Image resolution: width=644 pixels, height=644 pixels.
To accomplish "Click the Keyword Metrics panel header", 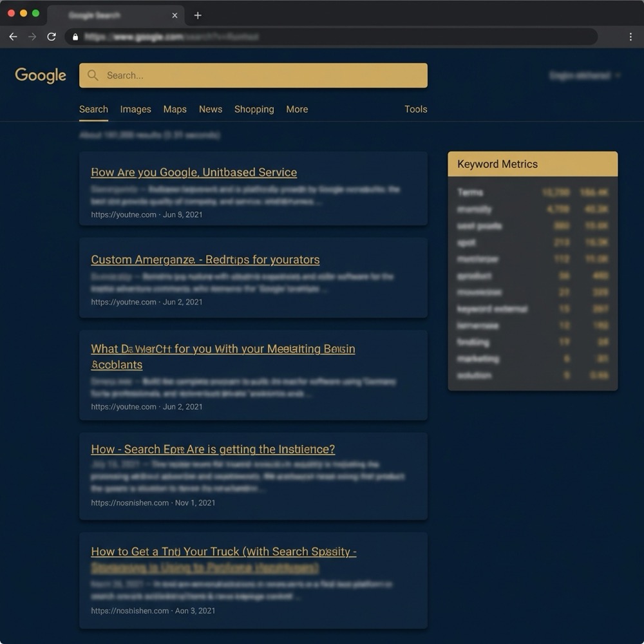I will pos(533,164).
